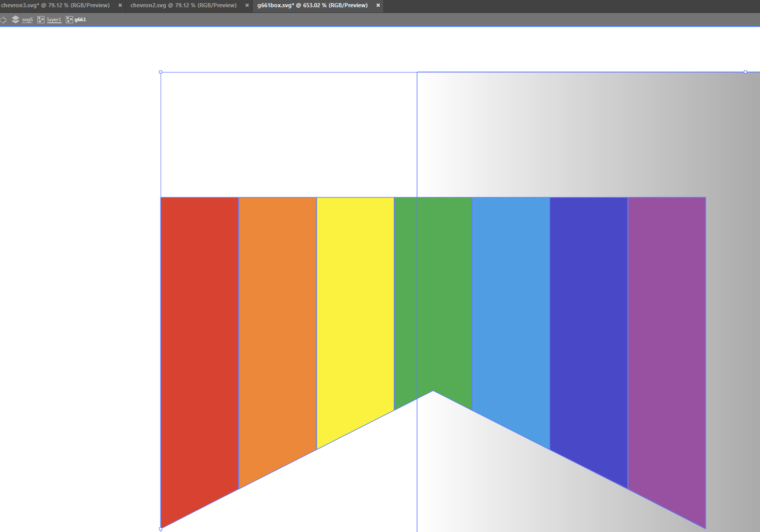
Task: Close the chevron3.svg tab
Action: pos(120,5)
